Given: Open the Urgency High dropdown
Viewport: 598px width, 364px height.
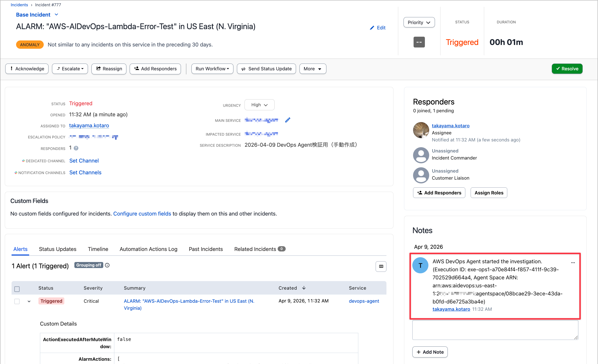Looking at the screenshot, I should point(259,105).
